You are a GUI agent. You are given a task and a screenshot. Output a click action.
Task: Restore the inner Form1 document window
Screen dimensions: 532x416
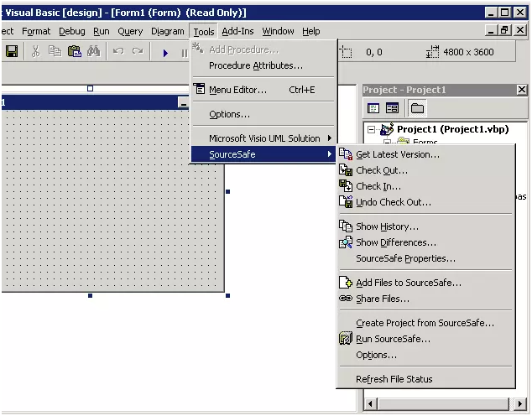click(505, 31)
